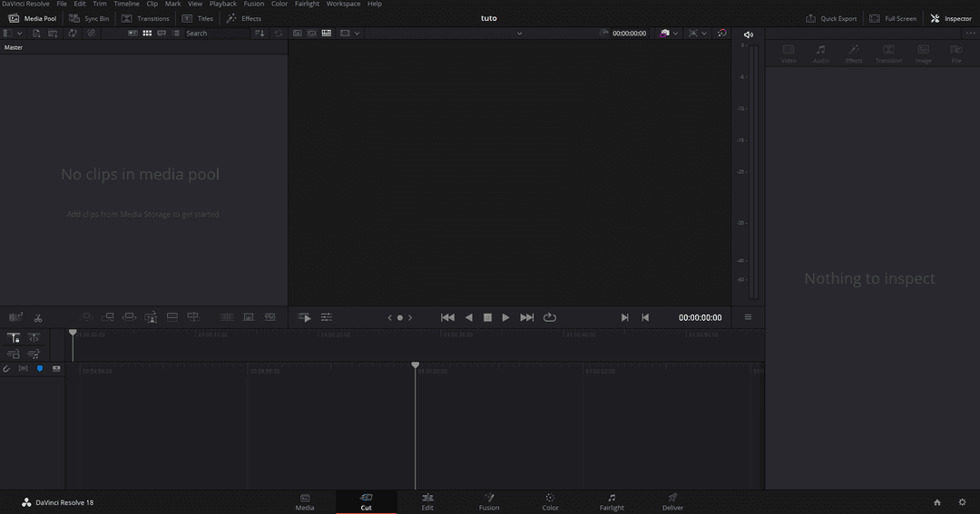Switch viewer to Full Screen

[x=893, y=18]
